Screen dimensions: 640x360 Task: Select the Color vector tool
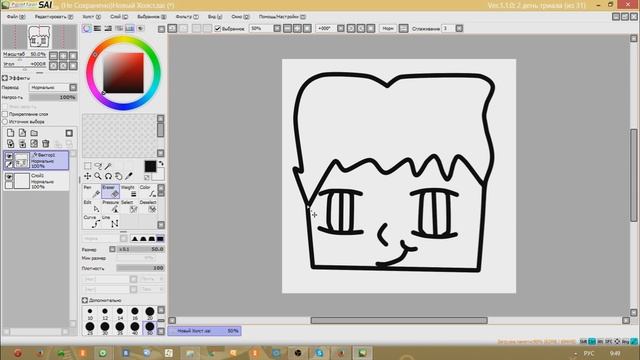[147, 191]
